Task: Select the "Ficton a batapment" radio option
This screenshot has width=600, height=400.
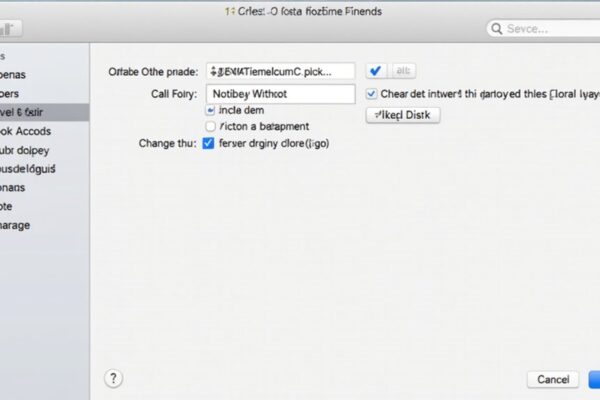Action: (x=210, y=127)
